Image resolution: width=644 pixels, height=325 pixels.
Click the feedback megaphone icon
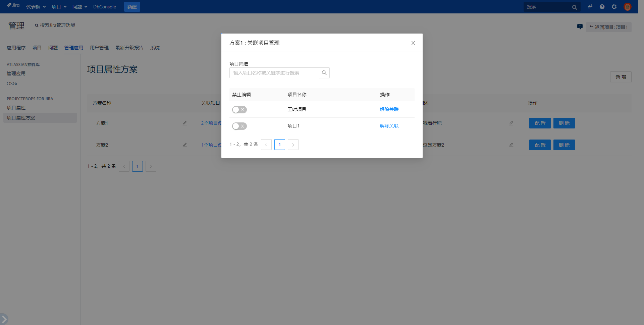[x=590, y=7]
